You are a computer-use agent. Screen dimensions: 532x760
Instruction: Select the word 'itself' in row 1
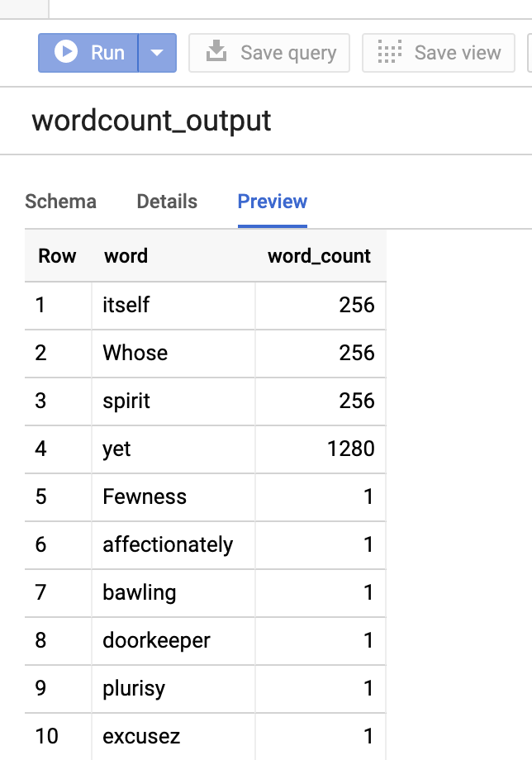click(124, 306)
